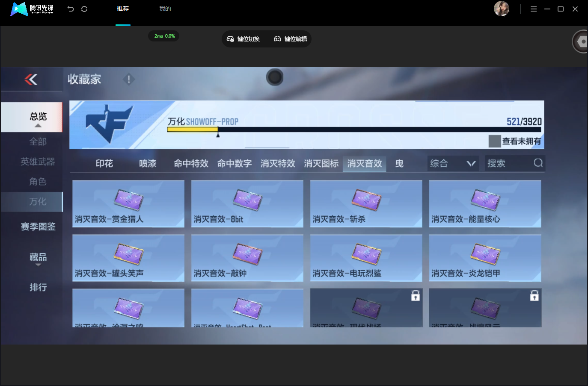Click the 键位切换 button
This screenshot has height=386, width=588.
click(244, 39)
